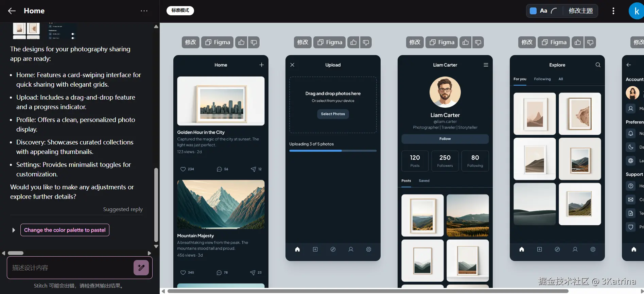
Task: Click the 120 Posts stat box
Action: tap(415, 161)
